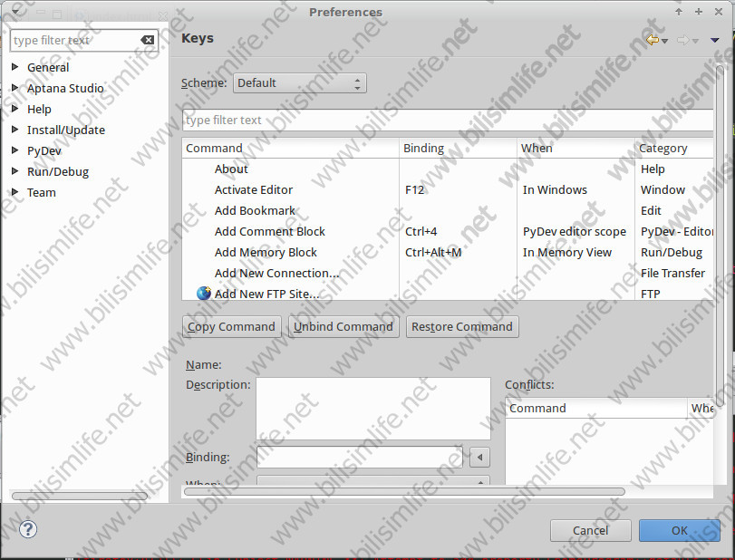This screenshot has height=560, width=735.
Task: Expand the General tree node
Action: pyautogui.click(x=15, y=67)
